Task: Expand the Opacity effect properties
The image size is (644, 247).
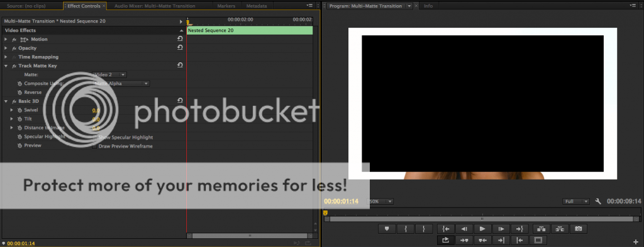Action: coord(6,48)
